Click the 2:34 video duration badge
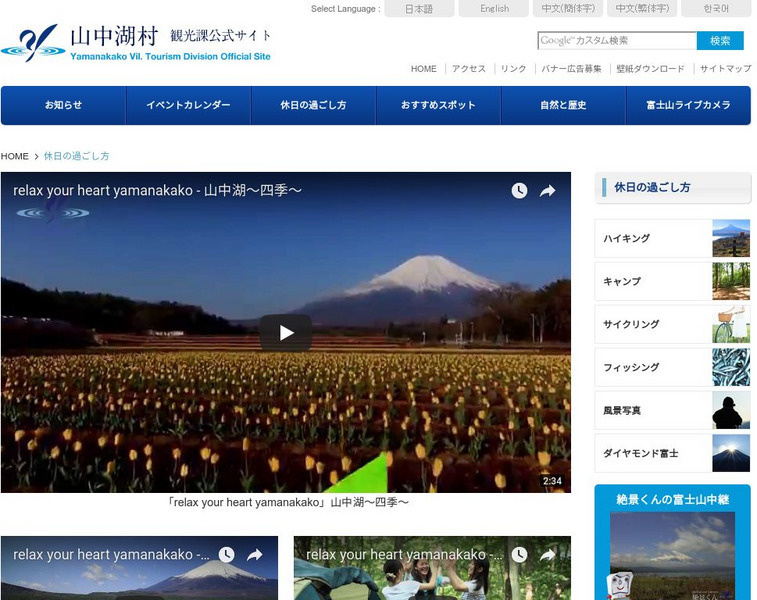Viewport: 757px width, 600px height. coord(552,481)
